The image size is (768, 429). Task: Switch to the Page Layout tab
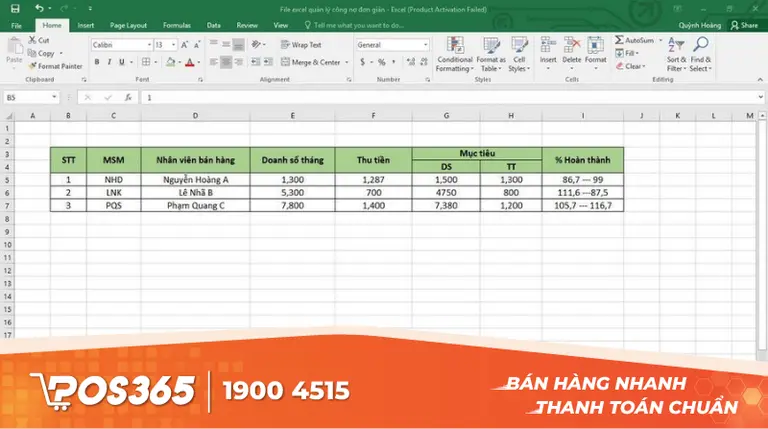(x=128, y=25)
